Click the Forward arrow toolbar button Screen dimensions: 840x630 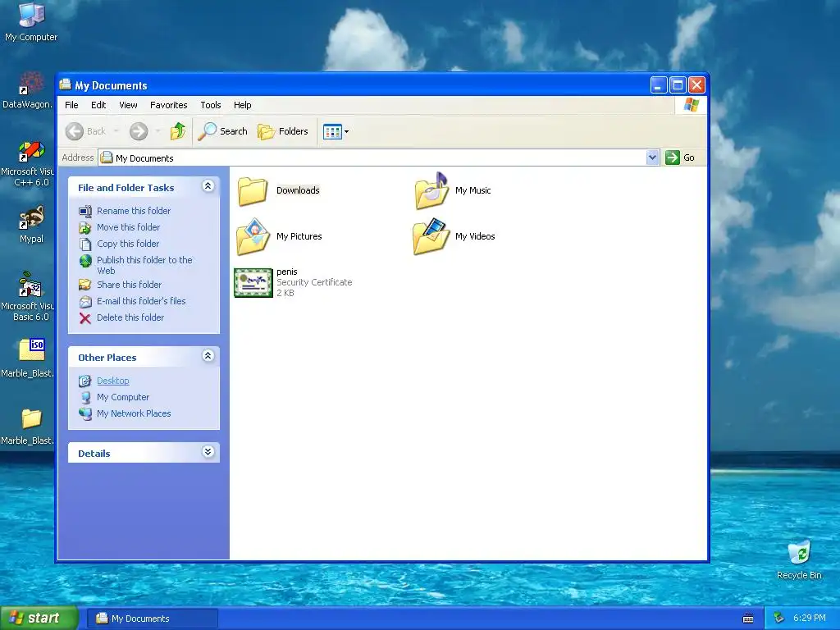click(x=138, y=131)
